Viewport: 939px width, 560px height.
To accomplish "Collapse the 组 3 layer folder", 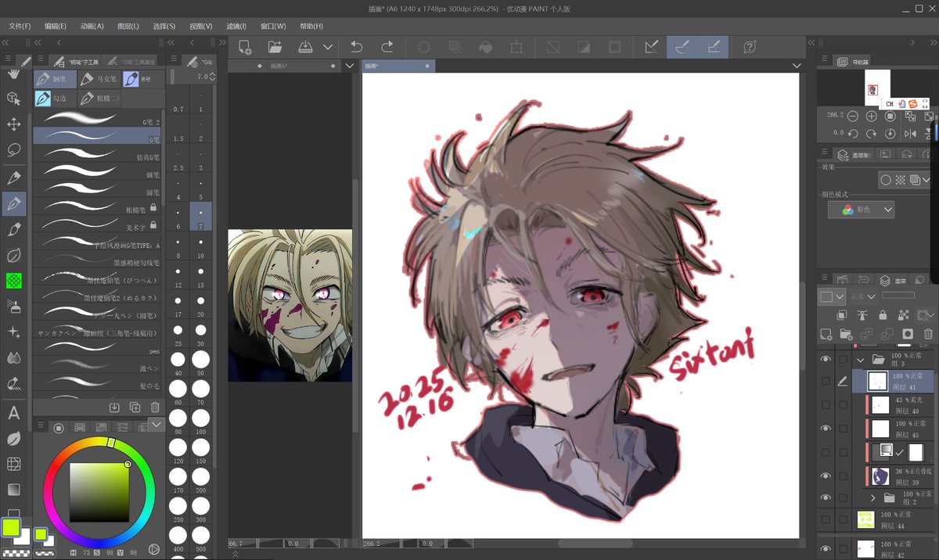I will 860,360.
